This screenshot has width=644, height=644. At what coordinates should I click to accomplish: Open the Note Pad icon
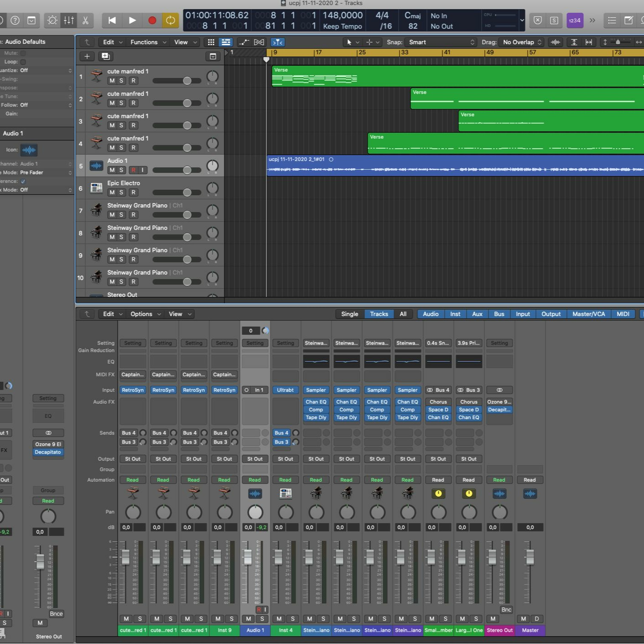(628, 20)
